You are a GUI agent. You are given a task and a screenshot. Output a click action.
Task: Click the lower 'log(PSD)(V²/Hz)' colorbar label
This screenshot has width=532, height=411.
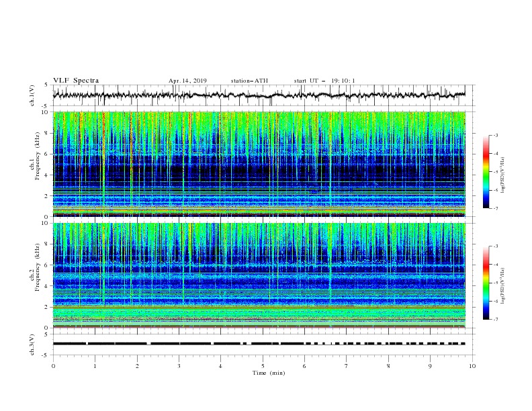[502, 285]
